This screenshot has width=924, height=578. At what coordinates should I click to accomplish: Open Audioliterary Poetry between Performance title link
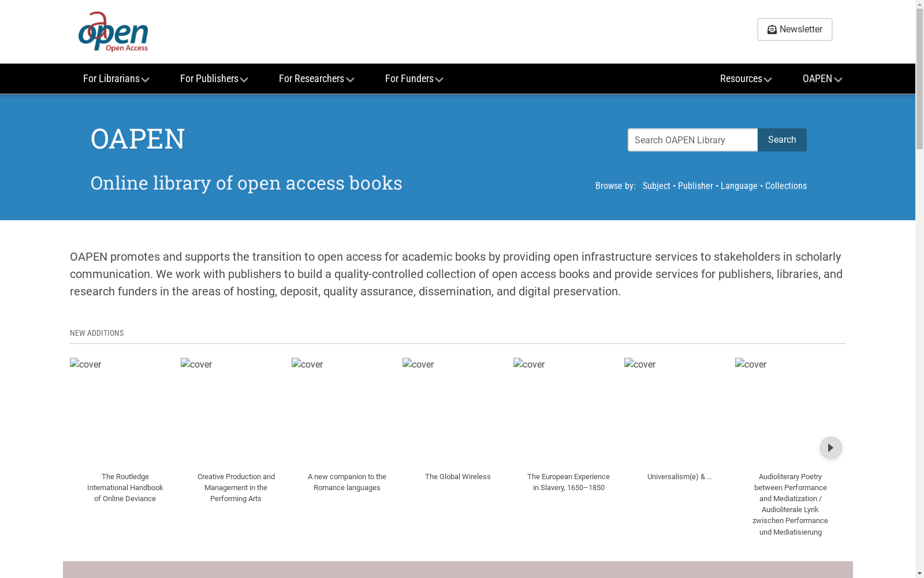click(791, 505)
